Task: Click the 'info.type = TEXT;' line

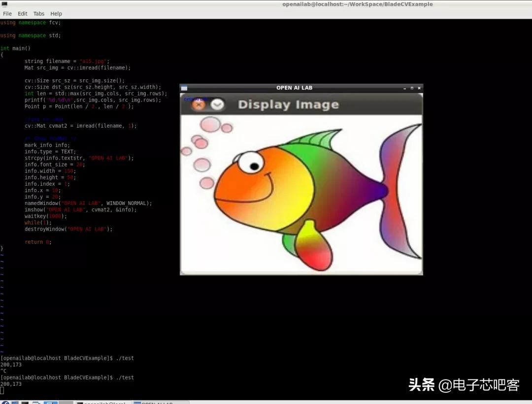Action: [50, 152]
